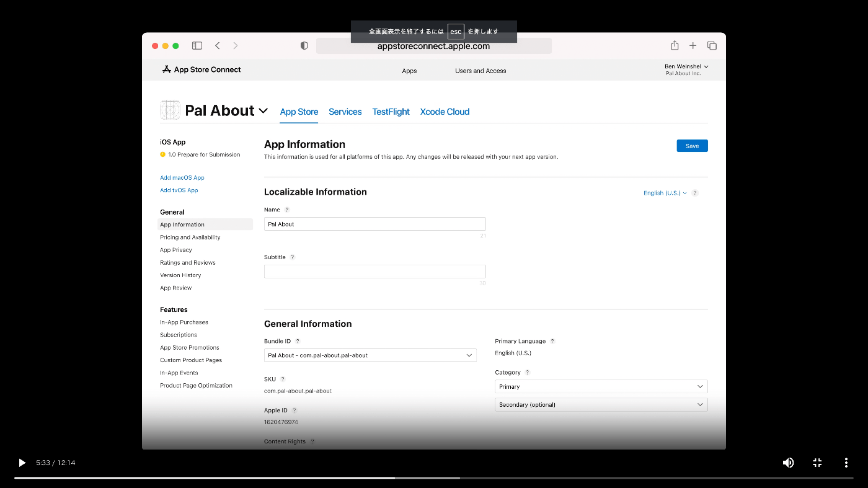Play the video
The image size is (868, 488).
pos(22,463)
